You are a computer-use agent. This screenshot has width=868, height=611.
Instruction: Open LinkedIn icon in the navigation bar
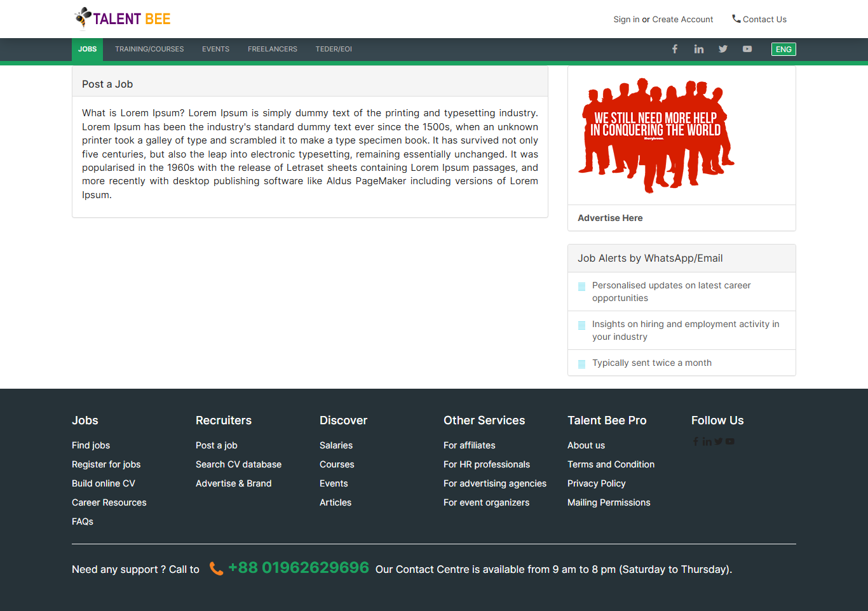click(699, 49)
